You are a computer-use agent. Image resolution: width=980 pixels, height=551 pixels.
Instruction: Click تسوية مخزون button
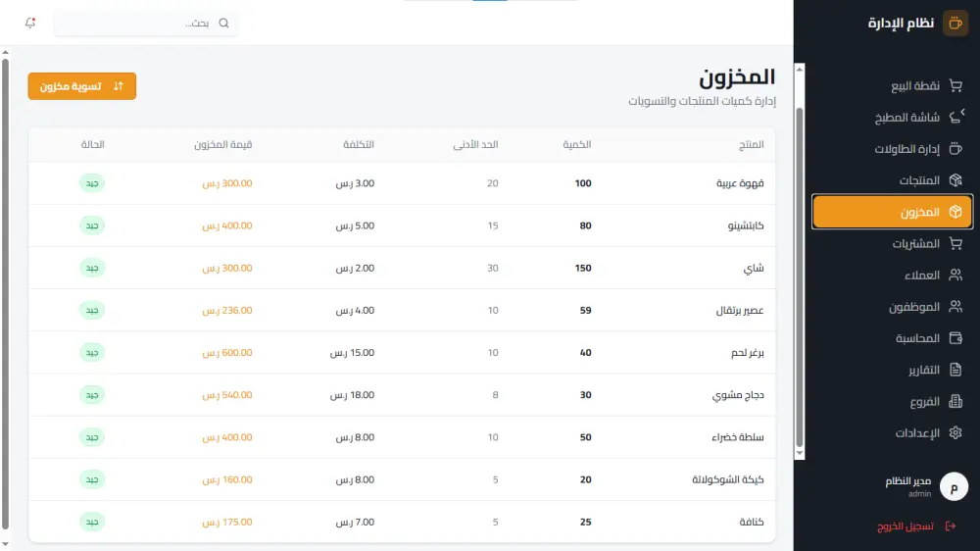pos(82,86)
